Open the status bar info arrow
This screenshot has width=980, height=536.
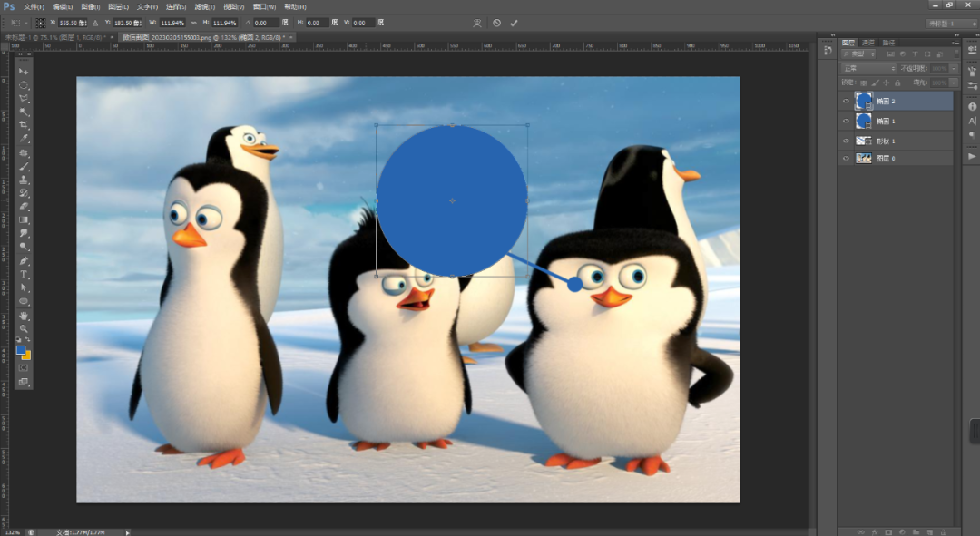coord(128,532)
